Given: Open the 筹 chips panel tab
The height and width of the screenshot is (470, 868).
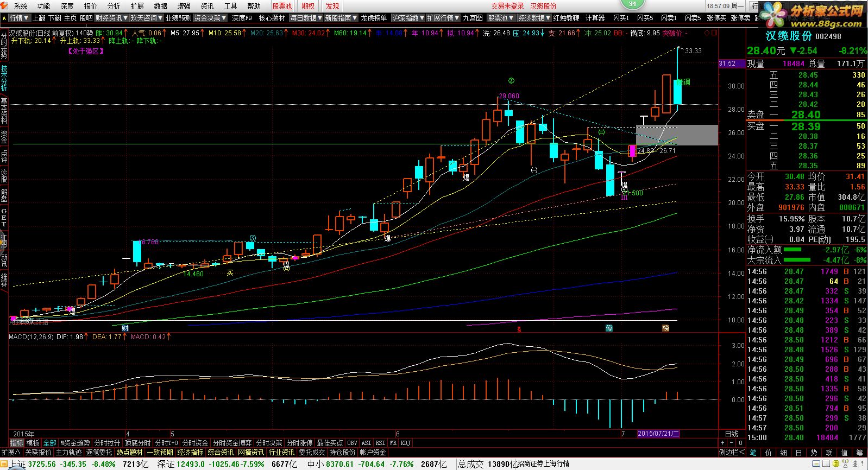Looking at the screenshot, I should click(859, 452).
